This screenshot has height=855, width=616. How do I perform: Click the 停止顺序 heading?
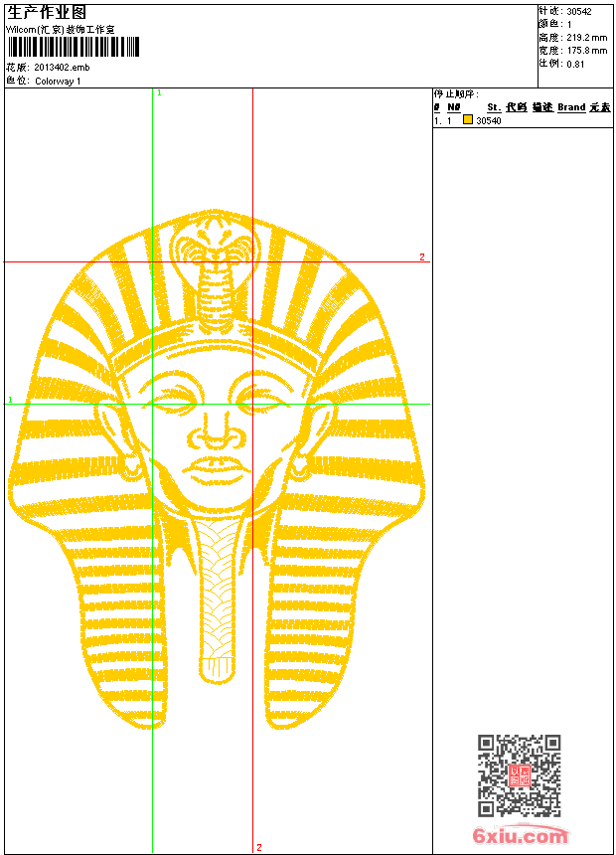coord(456,94)
